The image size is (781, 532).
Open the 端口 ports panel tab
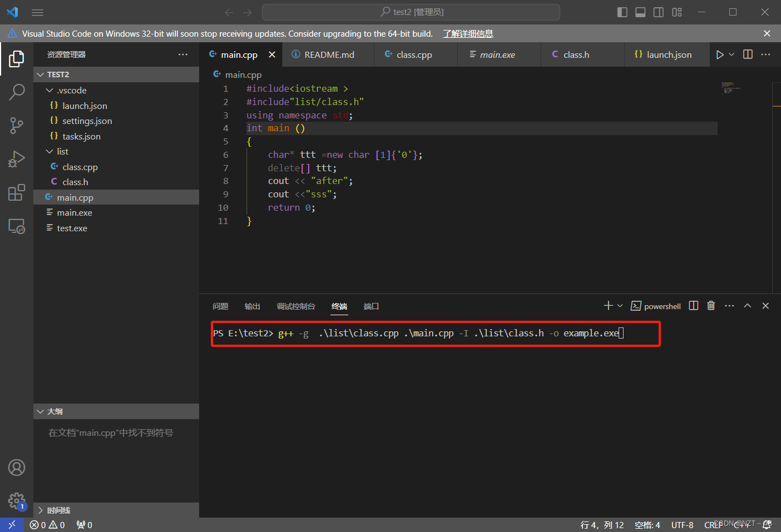[371, 306]
